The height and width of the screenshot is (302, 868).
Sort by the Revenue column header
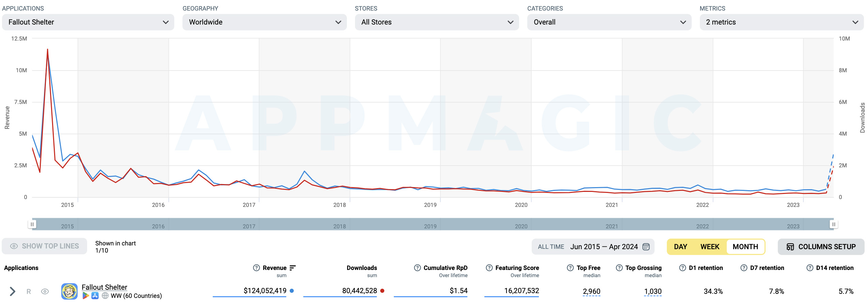274,268
